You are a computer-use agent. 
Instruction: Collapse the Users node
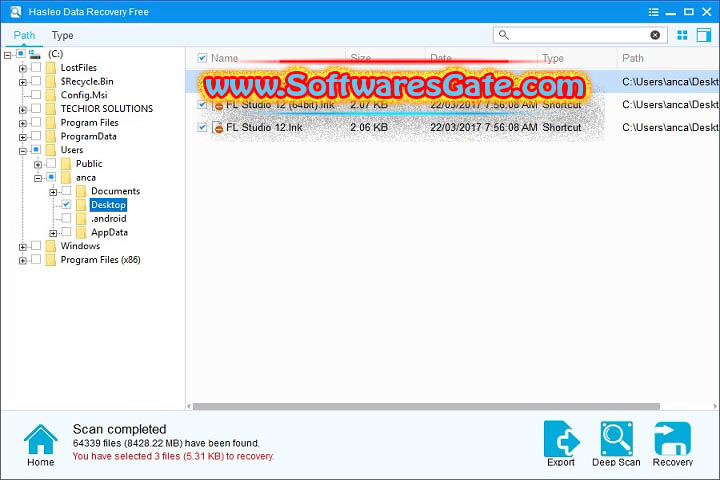click(22, 151)
